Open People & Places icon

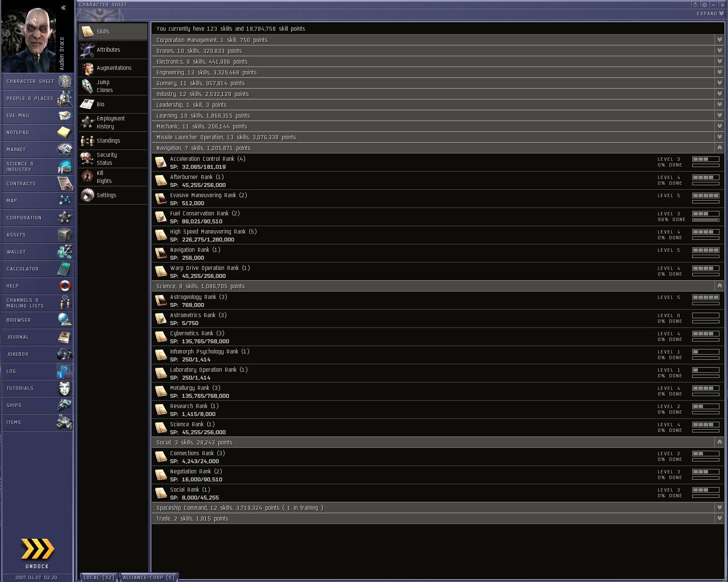click(x=65, y=98)
